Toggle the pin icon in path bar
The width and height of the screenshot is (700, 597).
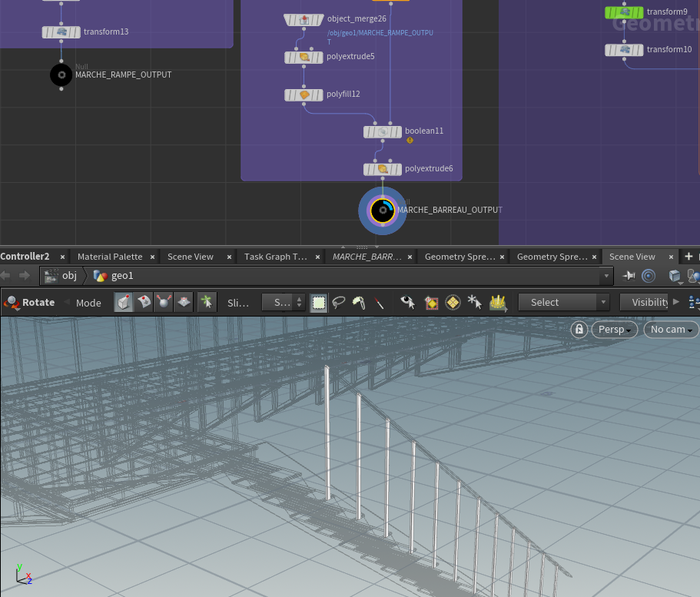coord(629,276)
